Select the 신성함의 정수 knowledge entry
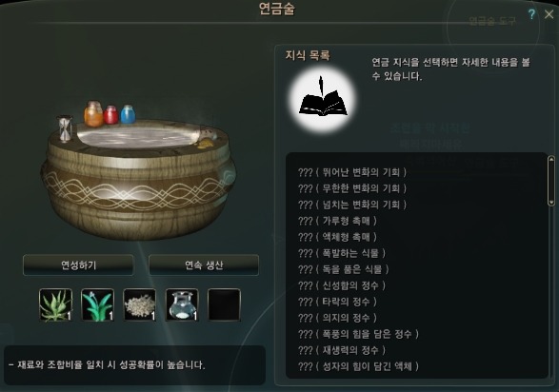The height and width of the screenshot is (392, 559). [x=342, y=285]
